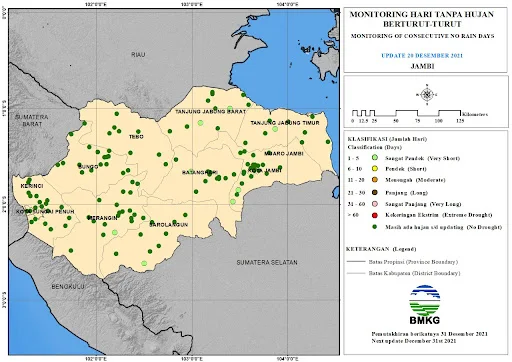Select the orange Menengah (Moderate) legend circle
Image resolution: width=512 pixels, height=362 pixels.
click(x=375, y=180)
